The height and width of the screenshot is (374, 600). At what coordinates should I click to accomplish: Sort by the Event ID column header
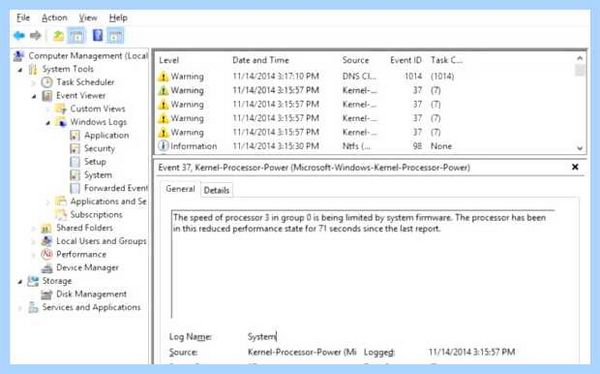(406, 60)
